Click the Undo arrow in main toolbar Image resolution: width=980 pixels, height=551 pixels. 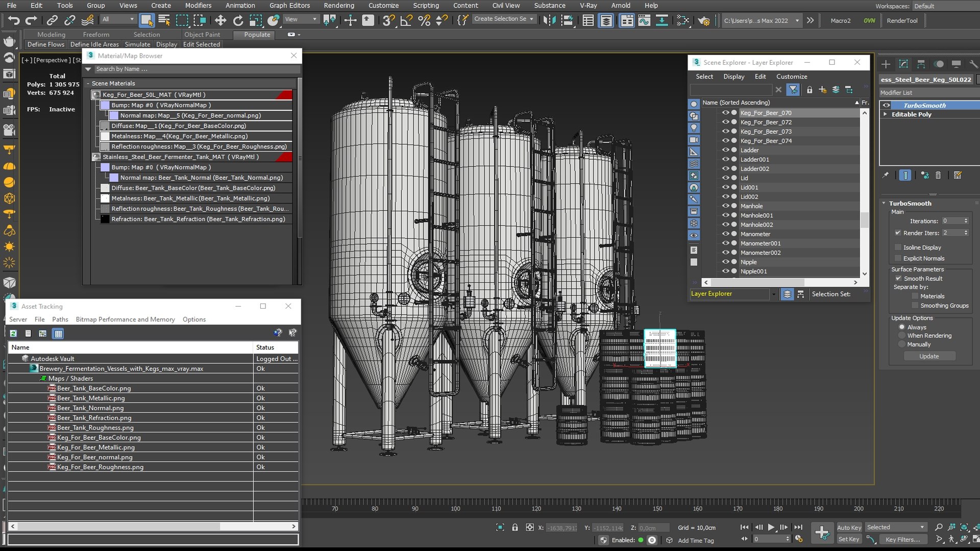click(x=14, y=20)
